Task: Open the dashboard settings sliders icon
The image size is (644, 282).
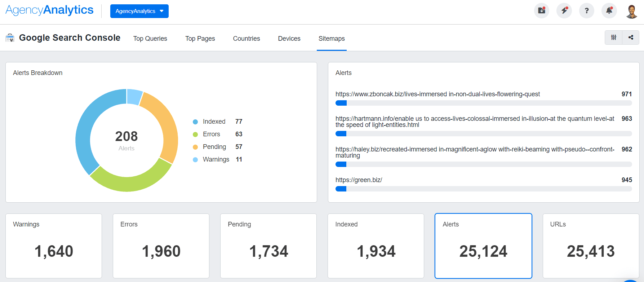Action: point(613,38)
